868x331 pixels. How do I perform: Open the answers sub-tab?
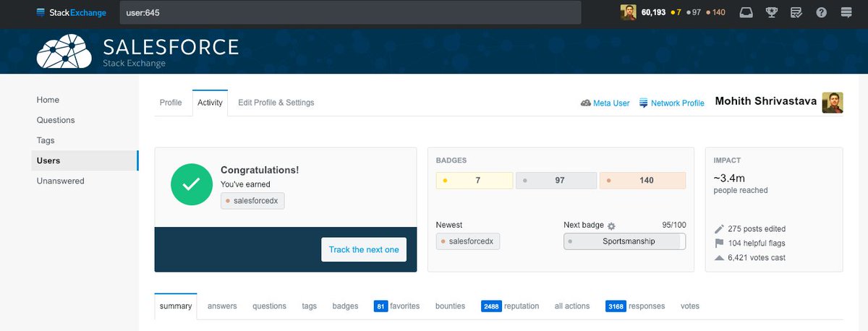click(222, 306)
